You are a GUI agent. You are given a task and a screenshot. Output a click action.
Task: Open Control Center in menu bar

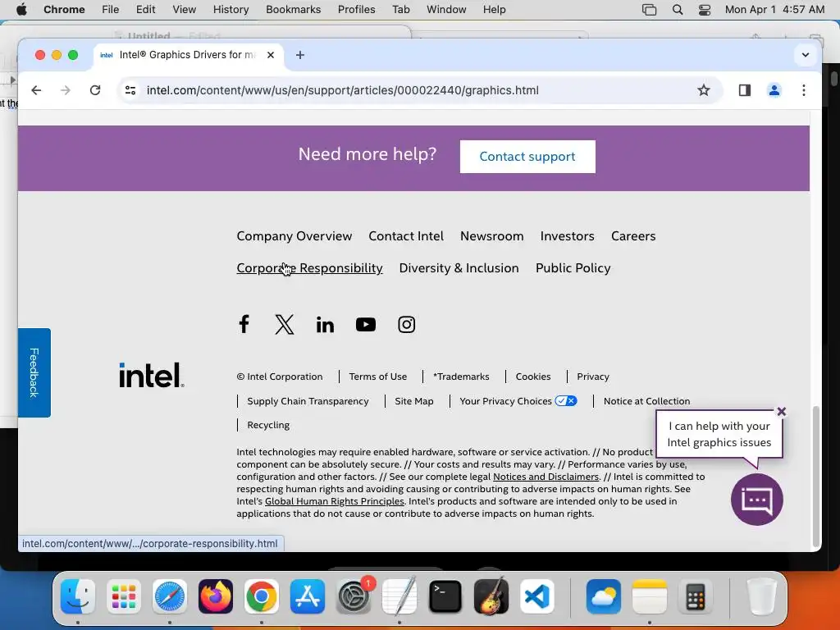coord(705,9)
